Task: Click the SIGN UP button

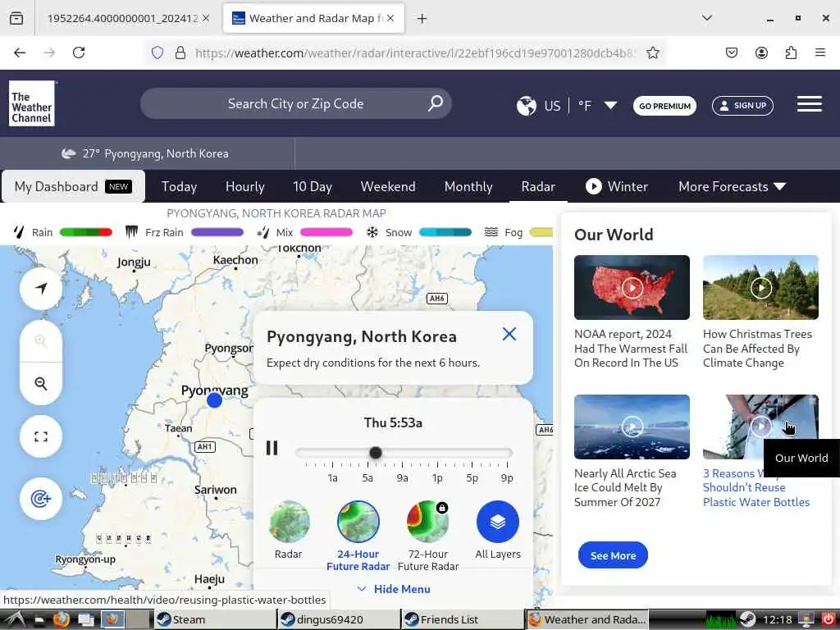Action: (x=742, y=106)
